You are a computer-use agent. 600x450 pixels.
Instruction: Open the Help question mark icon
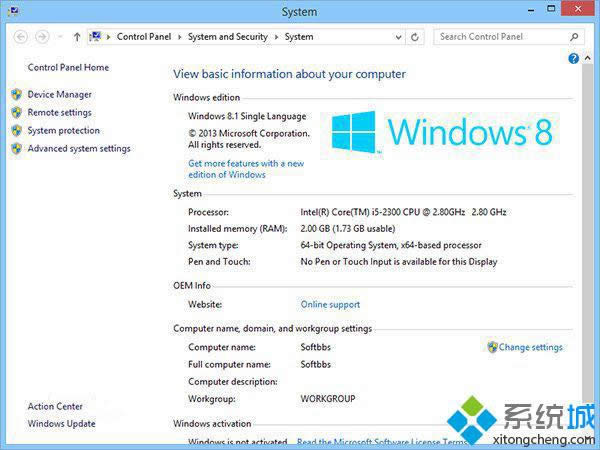point(573,59)
